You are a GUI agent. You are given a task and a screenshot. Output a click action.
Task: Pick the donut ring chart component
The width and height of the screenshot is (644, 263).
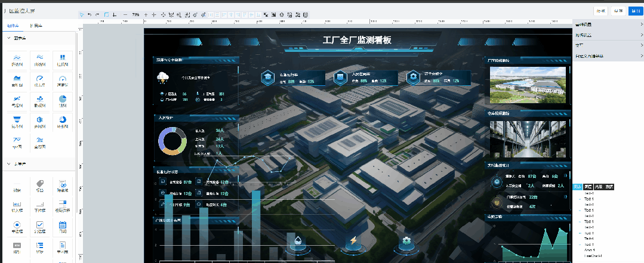pyautogui.click(x=63, y=122)
